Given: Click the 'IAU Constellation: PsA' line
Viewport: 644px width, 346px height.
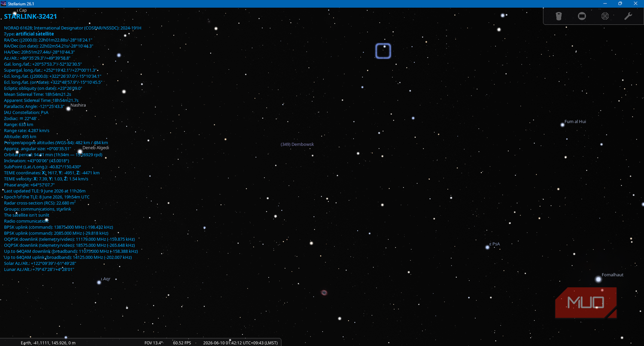Looking at the screenshot, I should (x=26, y=112).
